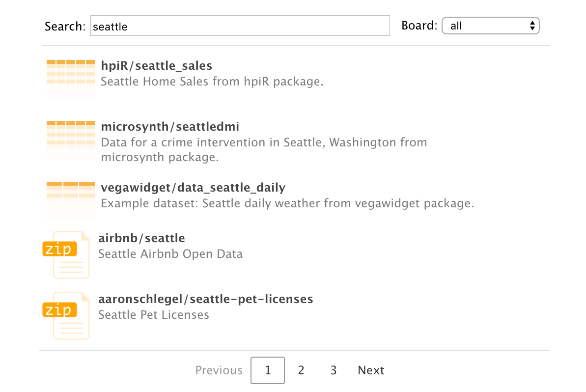Open the hpiR/seattle_sales result title
The height and width of the screenshot is (392, 586).
pos(156,66)
